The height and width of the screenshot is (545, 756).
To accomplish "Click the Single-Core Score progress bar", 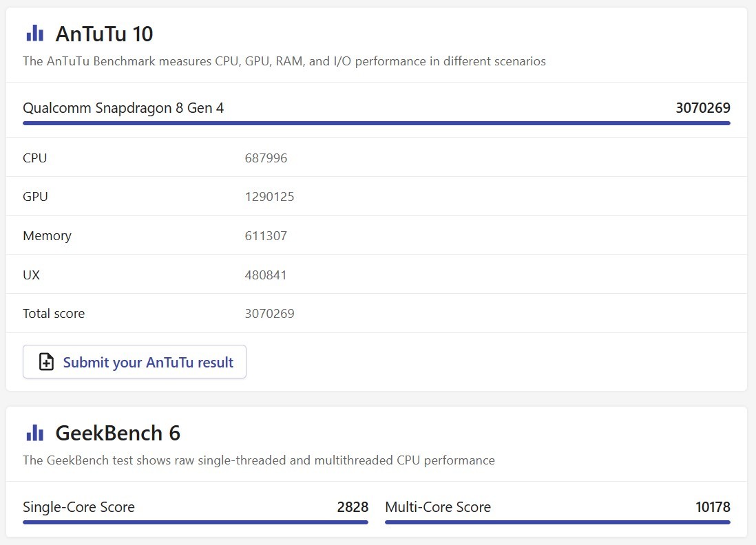I will 196,522.
